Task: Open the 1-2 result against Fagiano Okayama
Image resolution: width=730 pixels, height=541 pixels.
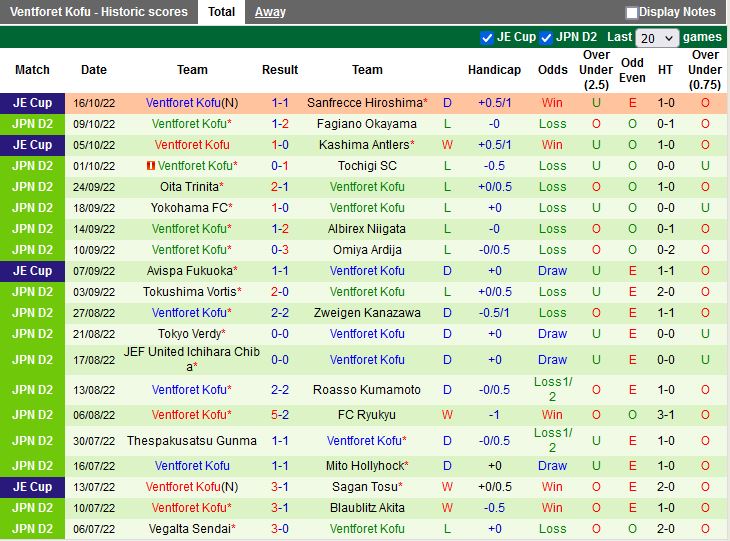Action: pos(280,124)
